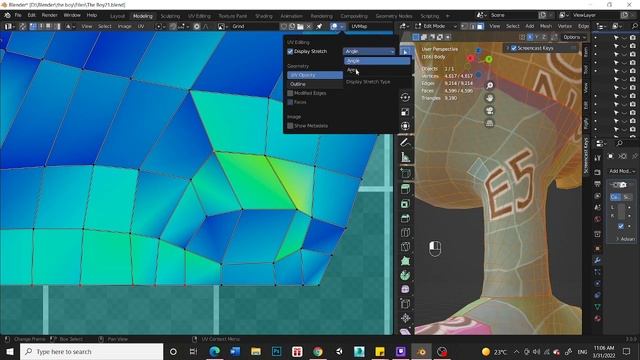
Task: Open the UVMap selector dropdown
Action: point(371,26)
